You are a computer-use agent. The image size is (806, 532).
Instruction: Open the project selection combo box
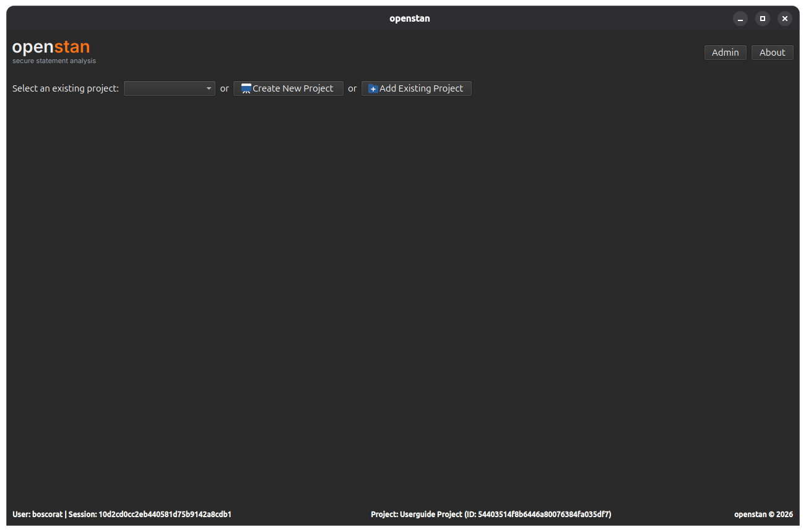[x=170, y=88]
